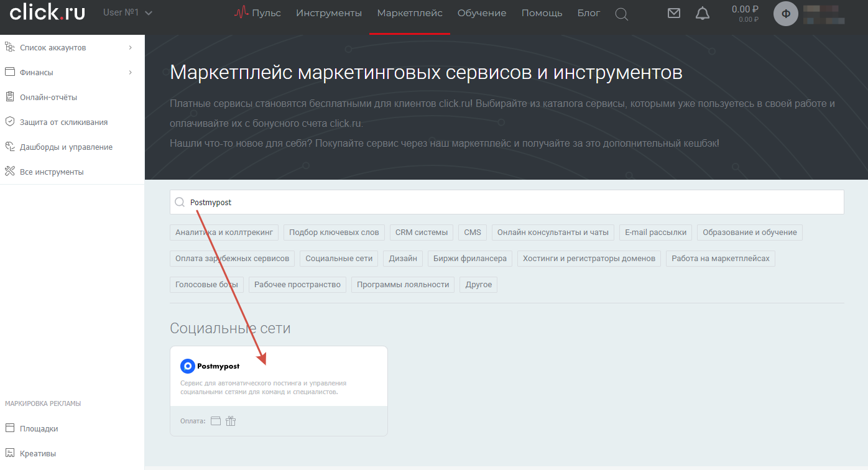Open the Обучение menu
Image resolution: width=868 pixels, height=470 pixels.
[x=482, y=13]
